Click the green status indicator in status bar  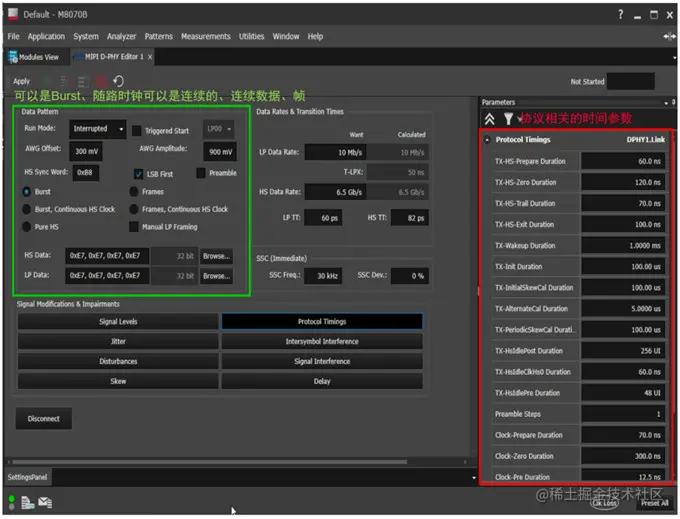(x=12, y=499)
